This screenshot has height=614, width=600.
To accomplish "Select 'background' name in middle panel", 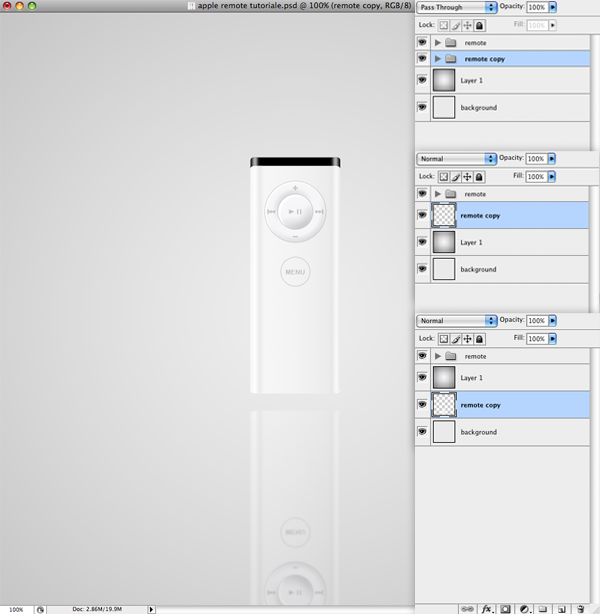I will (478, 269).
